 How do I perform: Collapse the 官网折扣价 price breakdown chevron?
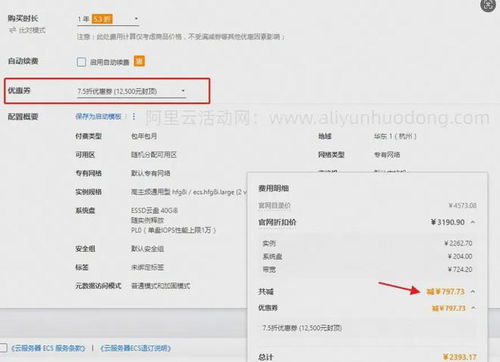click(x=473, y=222)
